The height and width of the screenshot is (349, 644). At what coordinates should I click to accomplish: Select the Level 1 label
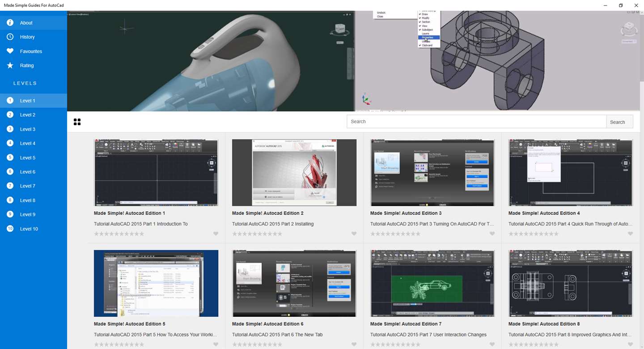[x=28, y=101]
